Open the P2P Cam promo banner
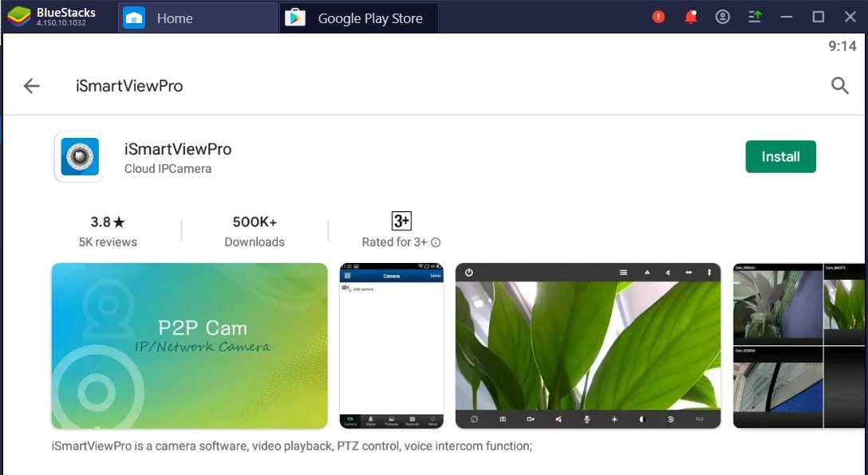Image resolution: width=868 pixels, height=475 pixels. click(x=189, y=346)
